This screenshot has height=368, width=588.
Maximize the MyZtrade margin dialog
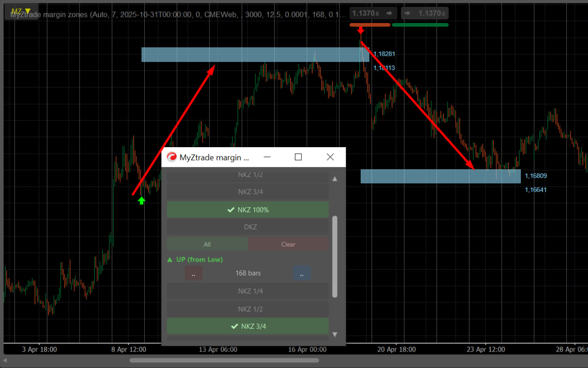click(x=298, y=157)
